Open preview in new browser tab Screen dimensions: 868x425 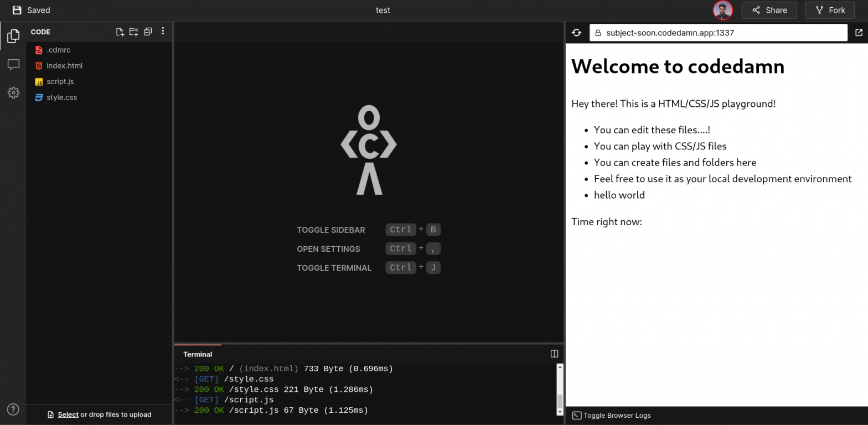point(859,33)
